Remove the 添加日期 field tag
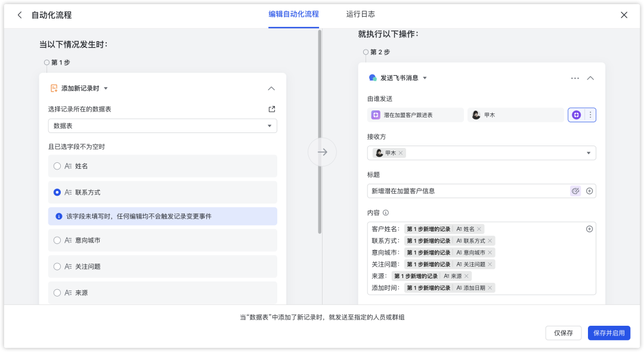Screen dimensions: 644x352 [x=490, y=288]
